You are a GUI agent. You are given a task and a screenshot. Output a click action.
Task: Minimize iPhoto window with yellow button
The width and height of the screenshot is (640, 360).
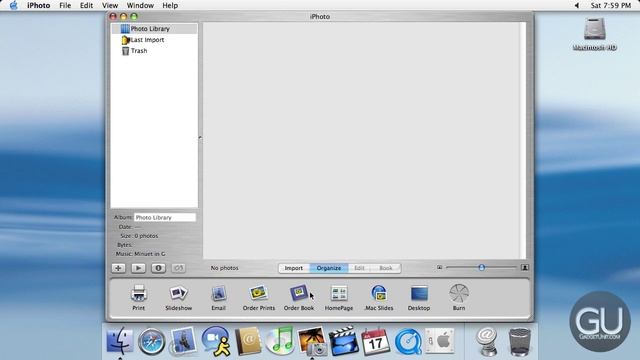click(123, 17)
